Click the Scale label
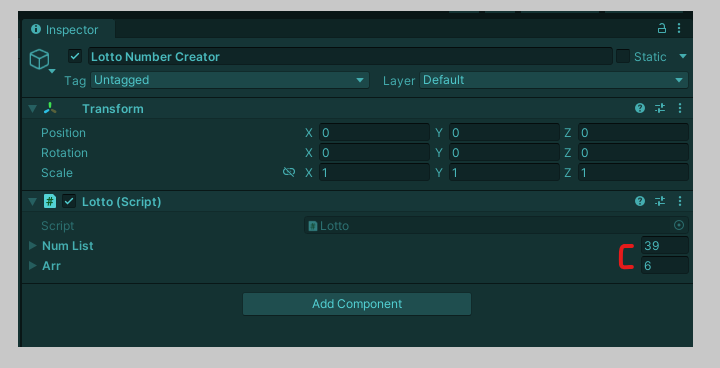Image resolution: width=720 pixels, height=368 pixels. [x=57, y=173]
